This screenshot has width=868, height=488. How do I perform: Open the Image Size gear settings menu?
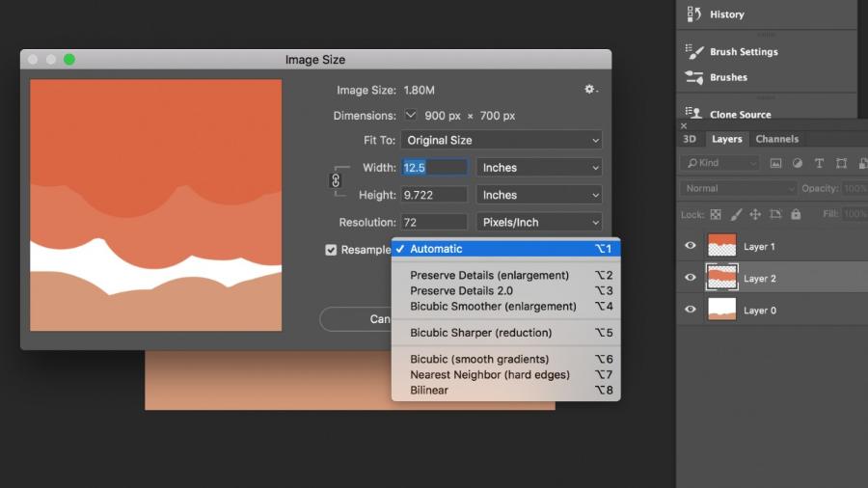click(x=590, y=90)
